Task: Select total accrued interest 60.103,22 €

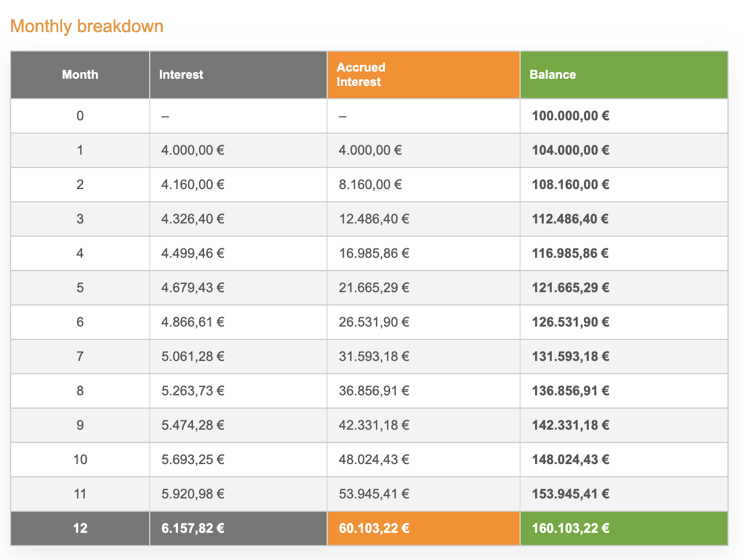Action: pos(374,528)
